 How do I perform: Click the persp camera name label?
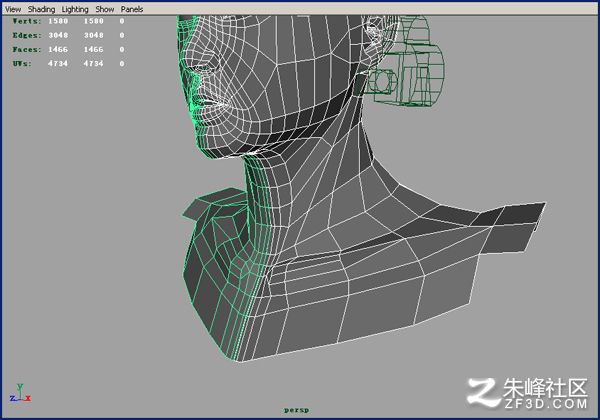297,410
